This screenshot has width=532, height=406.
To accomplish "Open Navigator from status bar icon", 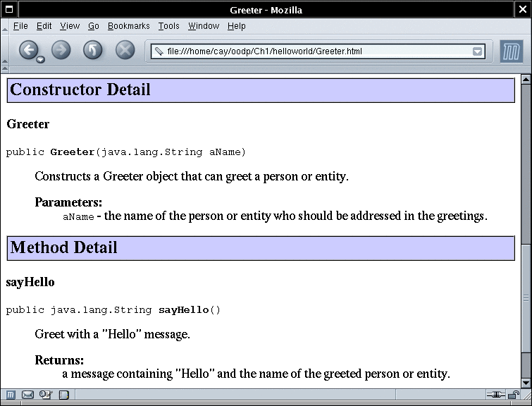I will [11, 395].
